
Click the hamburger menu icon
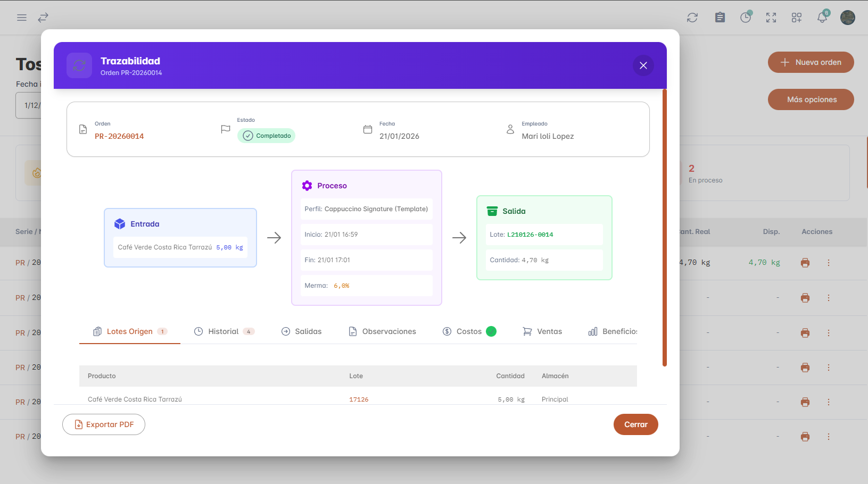22,18
